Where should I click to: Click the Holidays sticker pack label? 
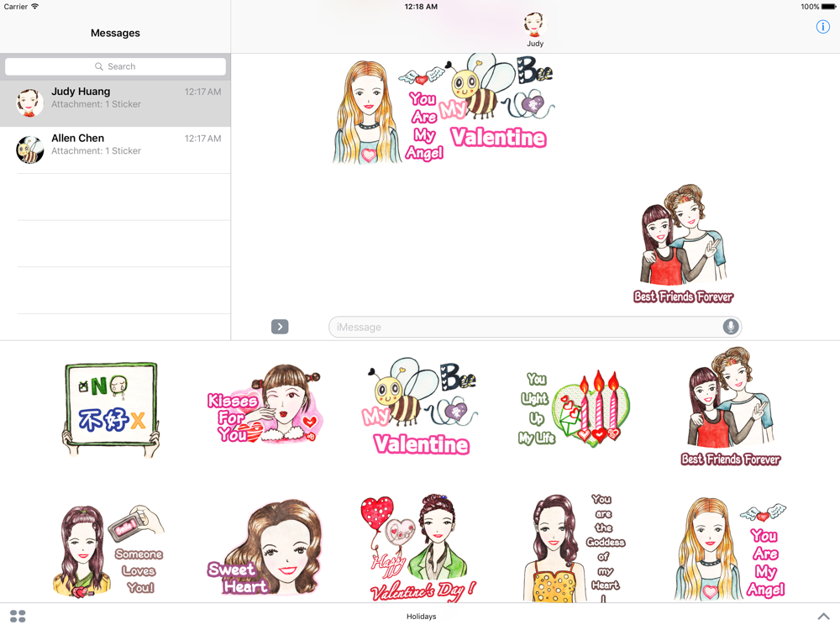[421, 616]
